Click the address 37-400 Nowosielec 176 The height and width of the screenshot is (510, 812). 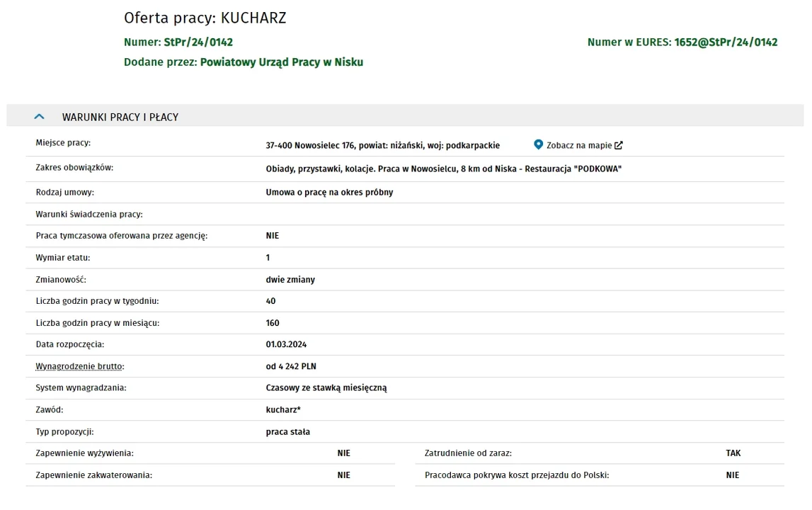(x=310, y=146)
